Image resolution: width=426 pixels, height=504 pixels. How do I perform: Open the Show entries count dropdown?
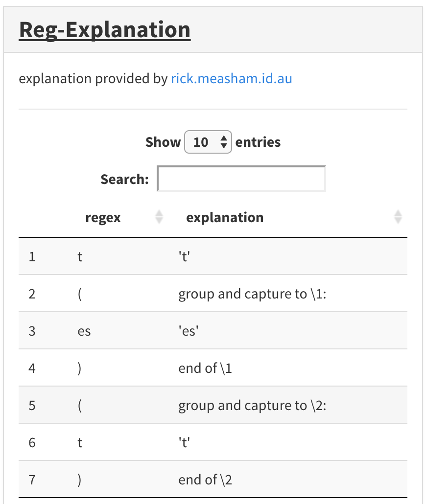click(x=208, y=142)
